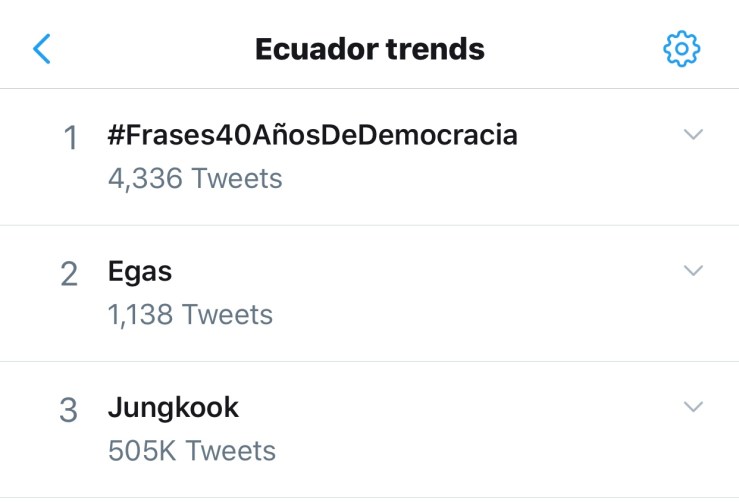Click the 1,138 Tweets count

190,315
